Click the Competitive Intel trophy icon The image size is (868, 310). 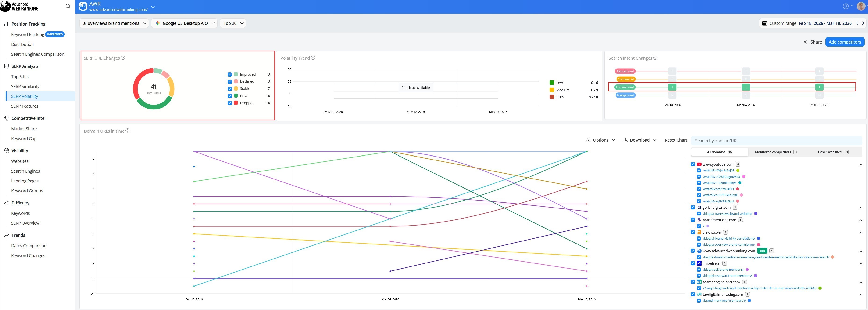pyautogui.click(x=7, y=118)
